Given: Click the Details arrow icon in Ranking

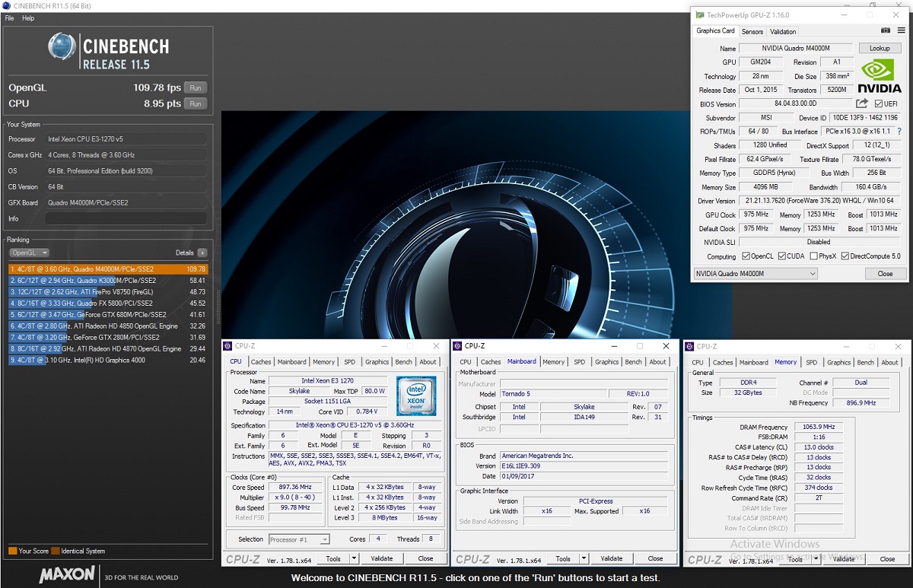Looking at the screenshot, I should pyautogui.click(x=202, y=253).
